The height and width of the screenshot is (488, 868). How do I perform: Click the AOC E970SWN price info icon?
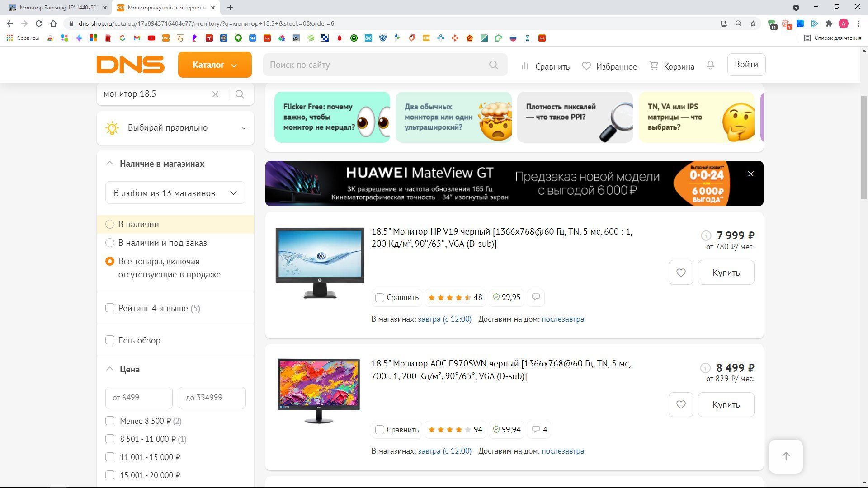[x=705, y=368]
